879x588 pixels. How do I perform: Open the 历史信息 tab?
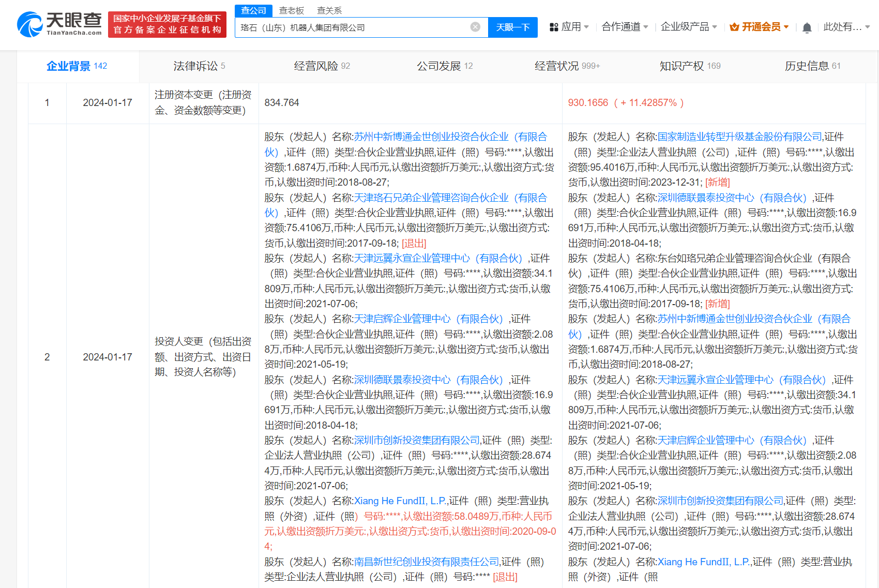coord(812,66)
